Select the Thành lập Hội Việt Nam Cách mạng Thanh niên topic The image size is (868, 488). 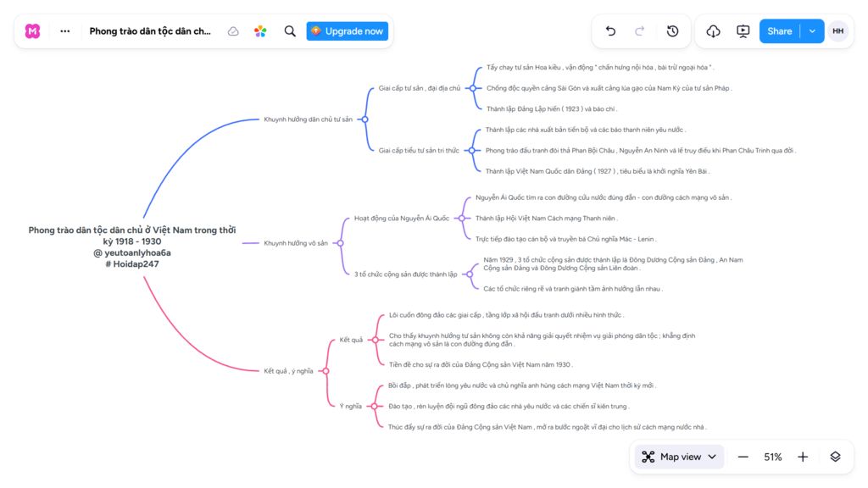547,219
